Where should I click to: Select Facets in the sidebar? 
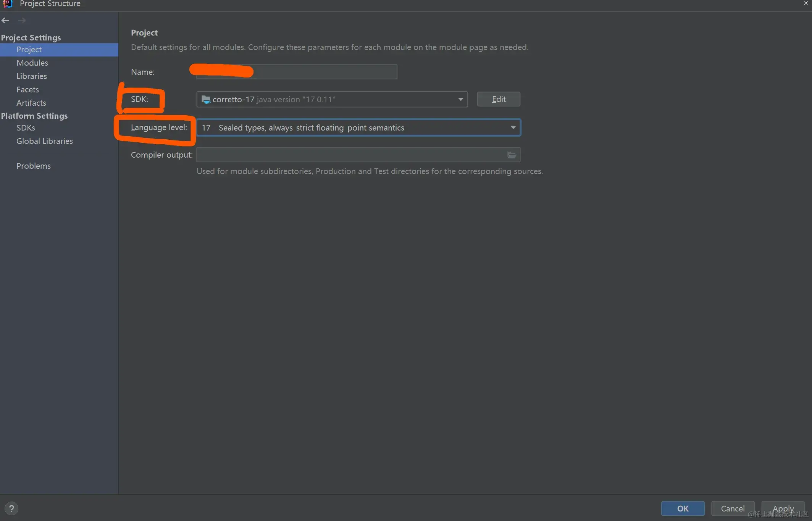click(27, 89)
